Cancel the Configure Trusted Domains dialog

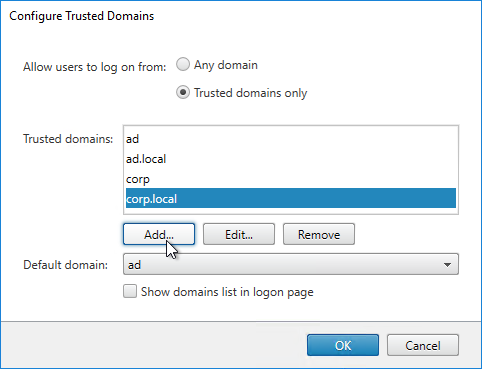point(423,345)
